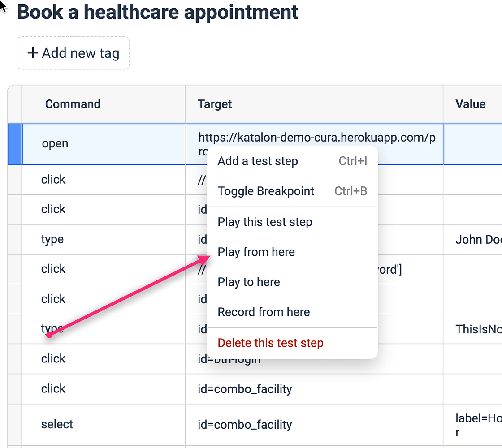Click the plus icon beside Add new tag
This screenshot has width=502, height=448.
tap(32, 53)
